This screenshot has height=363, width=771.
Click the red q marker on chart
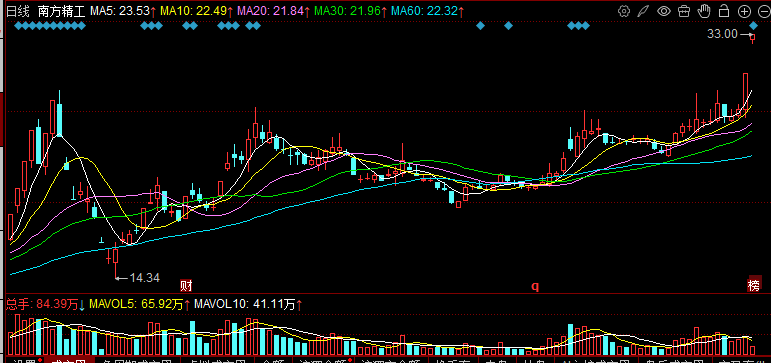click(x=534, y=286)
